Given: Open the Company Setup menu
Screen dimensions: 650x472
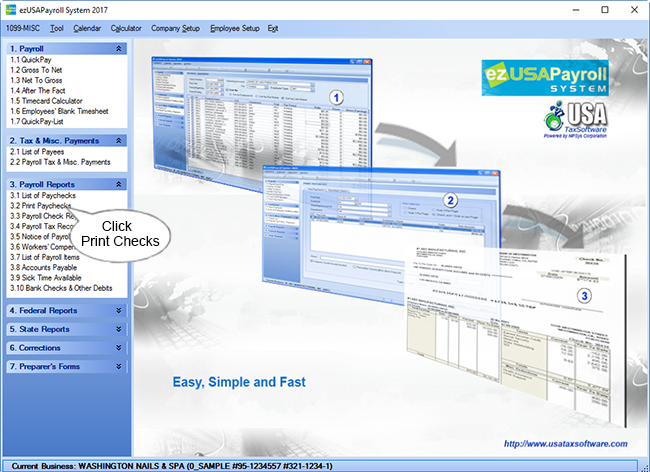Looking at the screenshot, I should click(x=175, y=29).
